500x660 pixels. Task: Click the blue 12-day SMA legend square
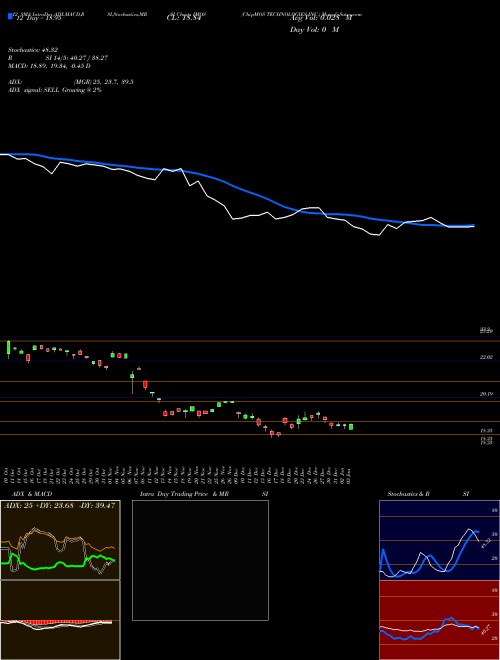point(10,16)
